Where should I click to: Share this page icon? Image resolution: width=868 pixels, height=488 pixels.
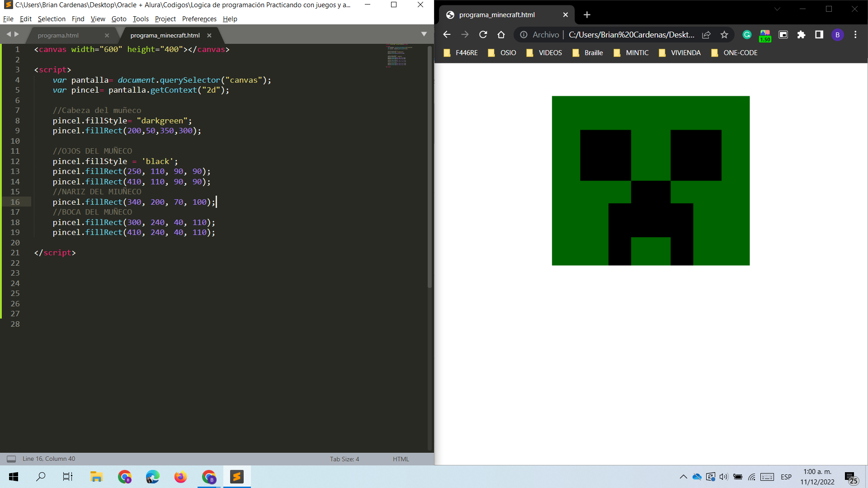click(x=706, y=35)
